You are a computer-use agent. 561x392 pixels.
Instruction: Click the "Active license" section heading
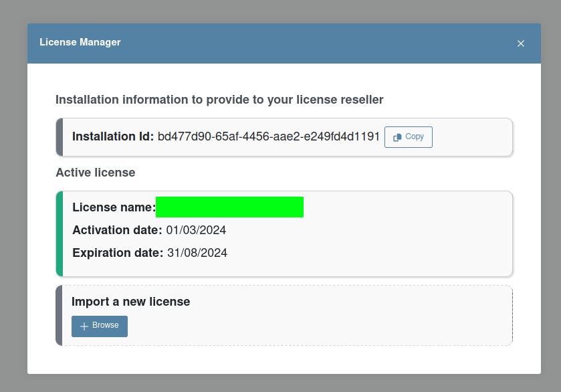point(96,173)
